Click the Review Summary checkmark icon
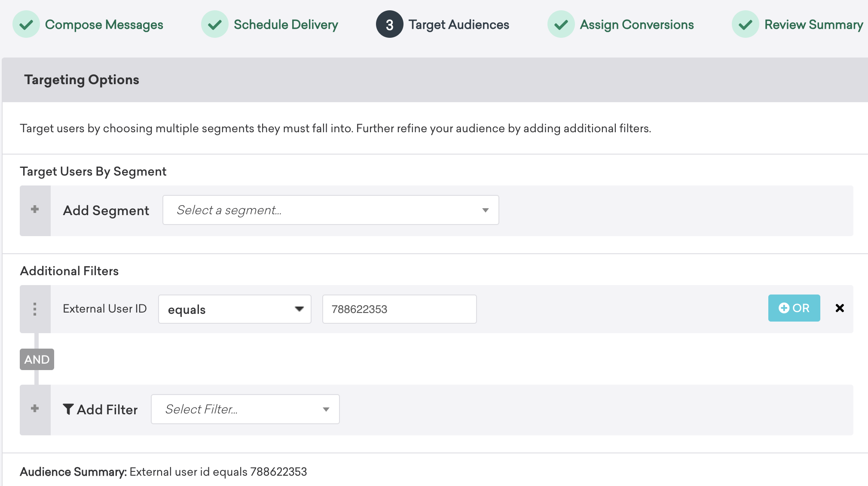 [745, 24]
